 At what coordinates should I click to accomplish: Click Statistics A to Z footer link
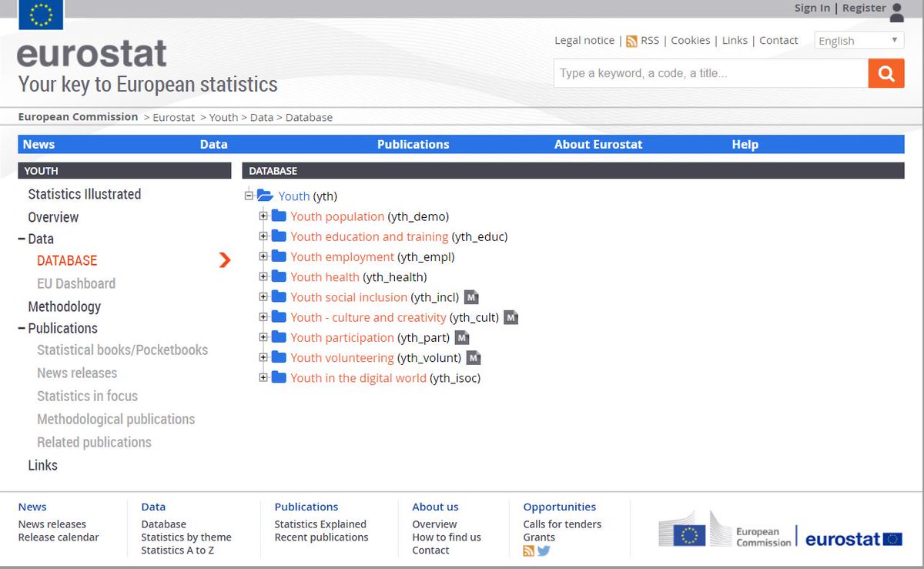tap(178, 551)
